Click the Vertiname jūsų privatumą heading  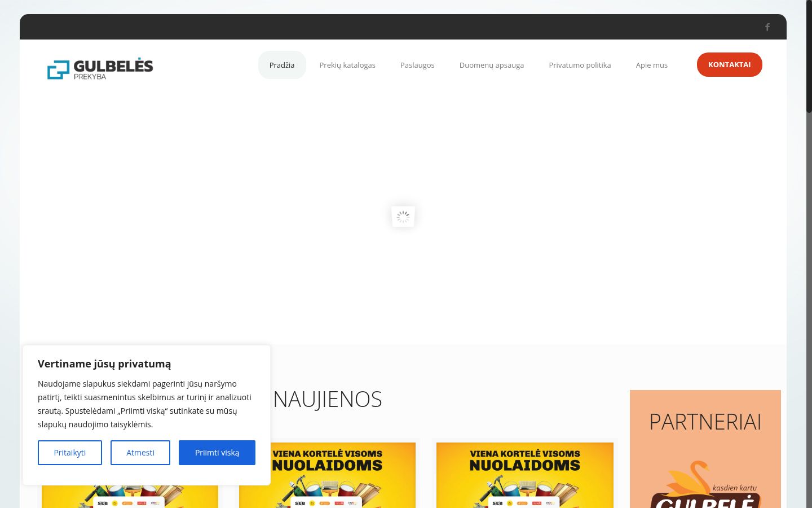(104, 364)
